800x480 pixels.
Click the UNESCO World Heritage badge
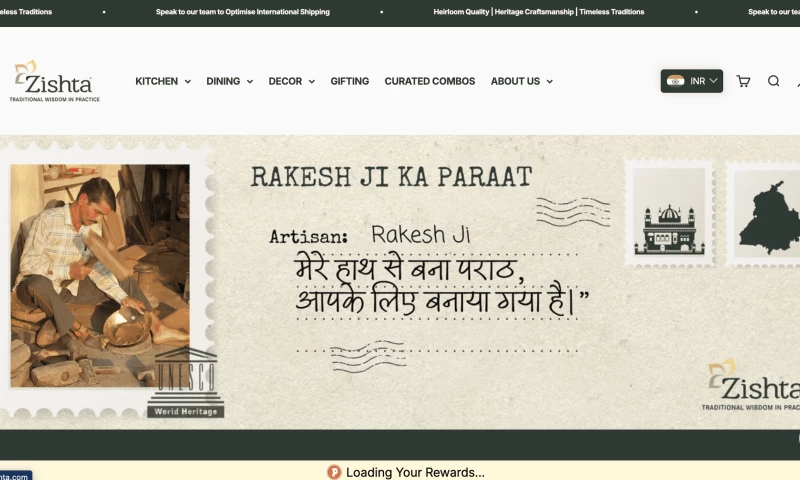(186, 383)
